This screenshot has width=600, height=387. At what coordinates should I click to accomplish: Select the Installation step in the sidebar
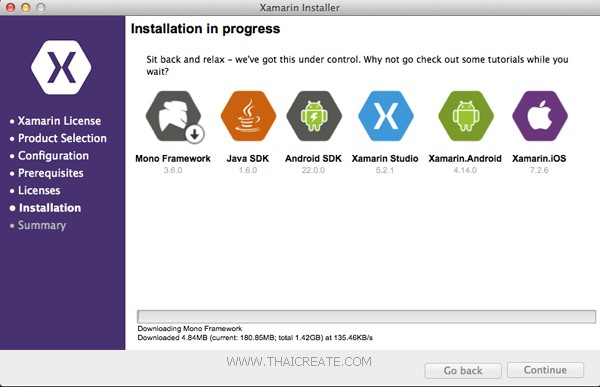pyautogui.click(x=50, y=208)
